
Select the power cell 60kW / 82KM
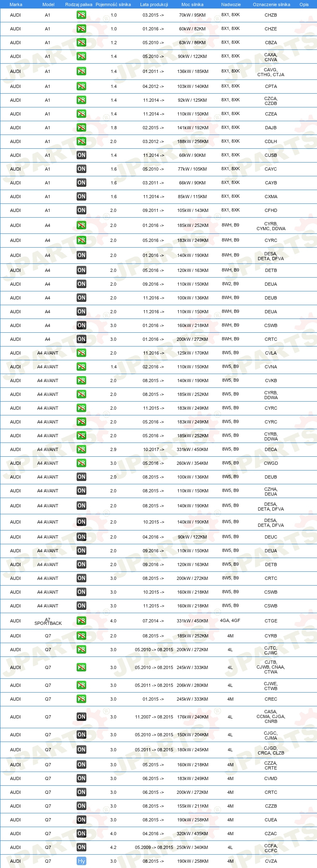coord(192,29)
